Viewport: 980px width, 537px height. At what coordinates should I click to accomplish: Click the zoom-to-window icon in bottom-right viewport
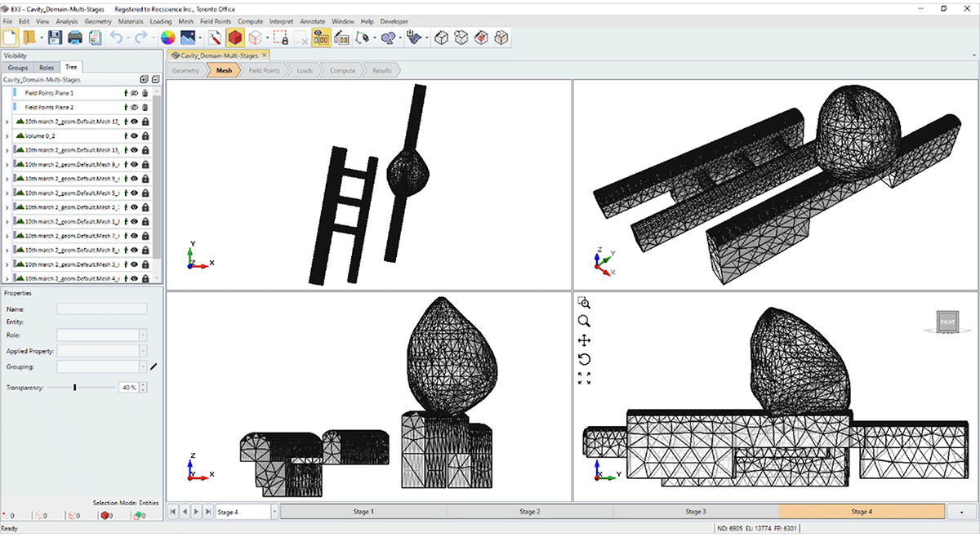[x=584, y=303]
